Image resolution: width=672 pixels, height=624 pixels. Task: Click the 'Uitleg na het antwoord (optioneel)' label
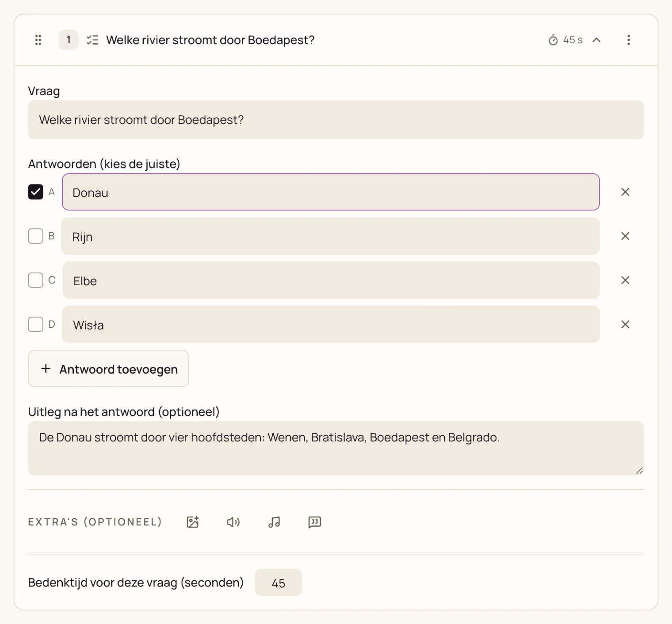click(x=124, y=412)
